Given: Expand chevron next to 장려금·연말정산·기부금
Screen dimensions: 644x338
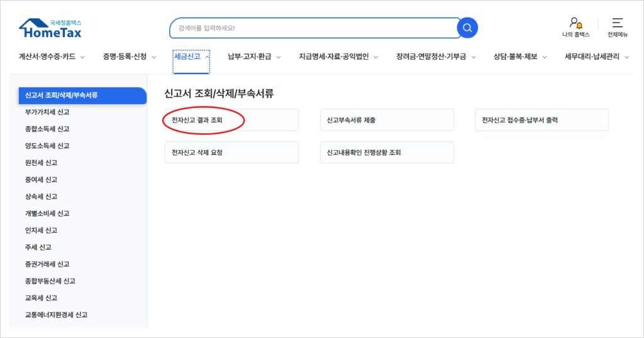Looking at the screenshot, I should 474,57.
